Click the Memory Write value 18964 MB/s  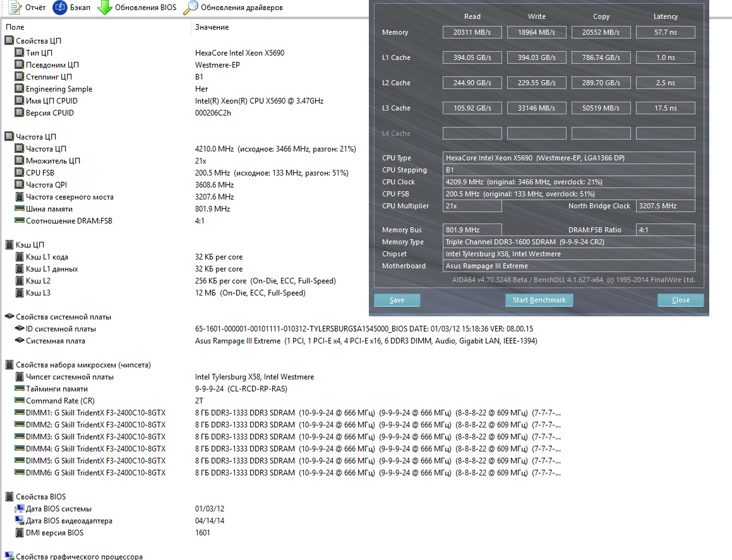click(536, 32)
